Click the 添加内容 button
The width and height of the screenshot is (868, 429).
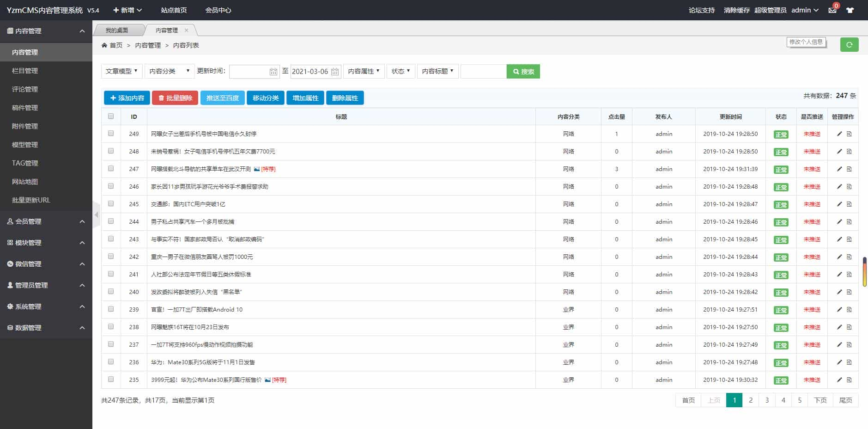(127, 98)
